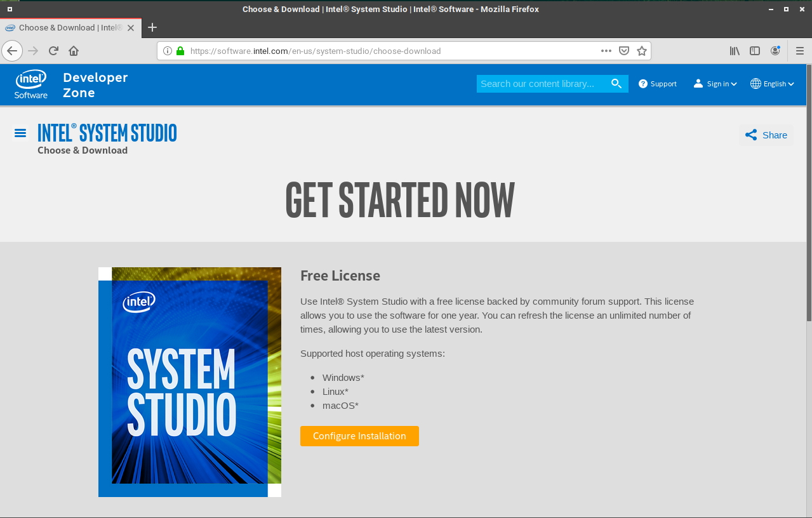Click the Choose & Download subtitle text
The width and height of the screenshot is (812, 518).
tap(83, 150)
